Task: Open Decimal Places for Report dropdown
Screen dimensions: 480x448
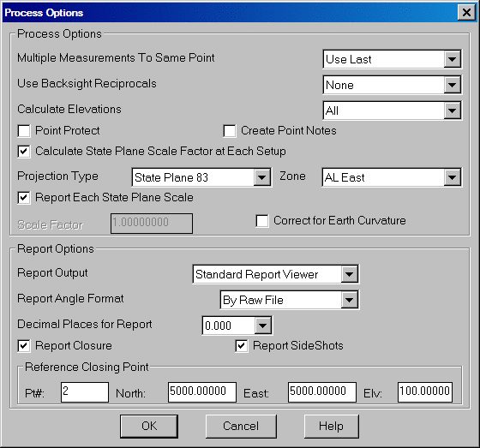Action: coord(237,326)
